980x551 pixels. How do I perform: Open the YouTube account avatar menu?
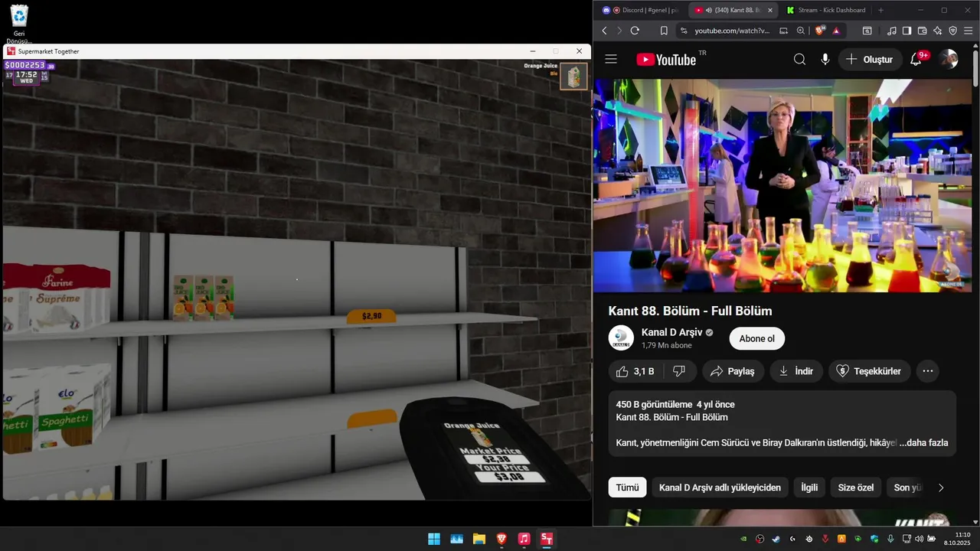pyautogui.click(x=949, y=59)
